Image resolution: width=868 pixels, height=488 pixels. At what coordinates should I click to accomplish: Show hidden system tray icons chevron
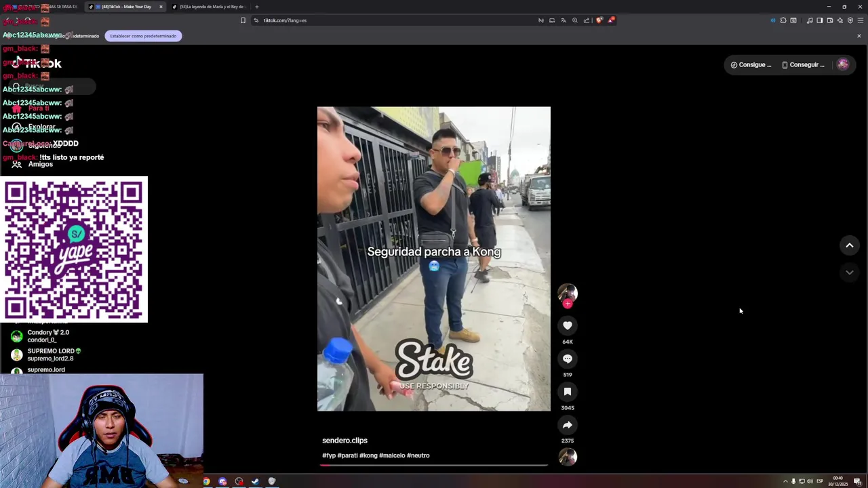(785, 481)
